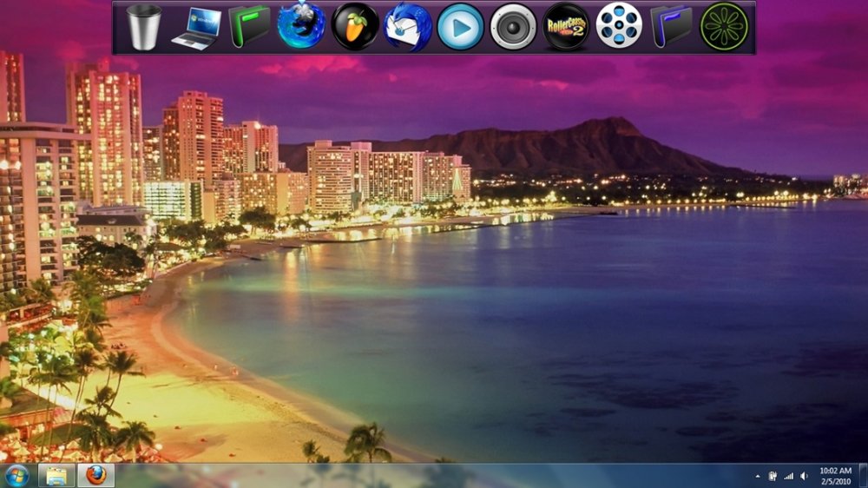Open the power battery tray icon

click(773, 476)
